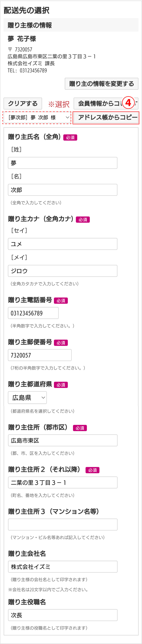The height and width of the screenshot is (644, 142).
Task: Select the 贈り主役職名 field containing 次長
Action: click(x=63, y=615)
